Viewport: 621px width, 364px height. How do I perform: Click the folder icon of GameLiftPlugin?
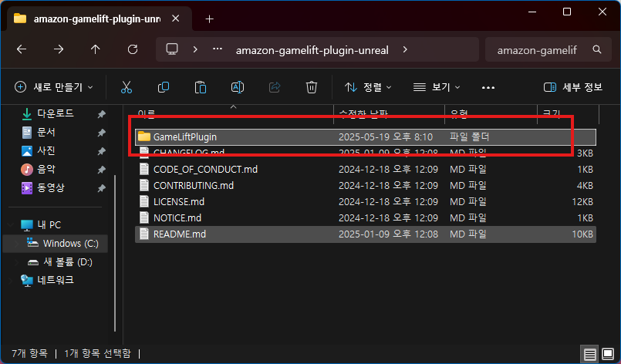point(144,136)
